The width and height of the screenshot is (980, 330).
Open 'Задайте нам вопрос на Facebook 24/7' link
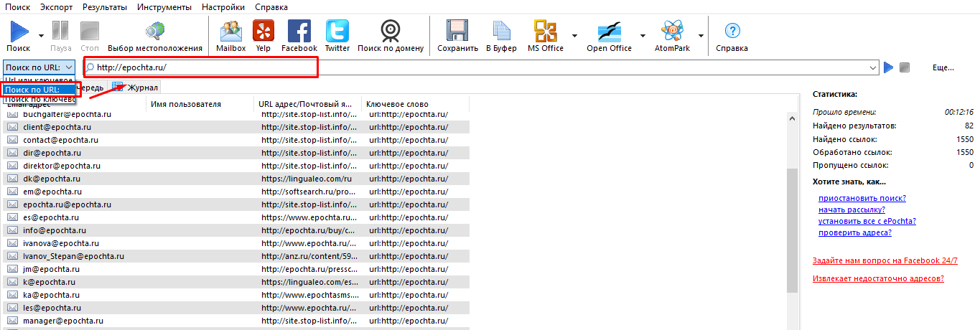pos(885,260)
